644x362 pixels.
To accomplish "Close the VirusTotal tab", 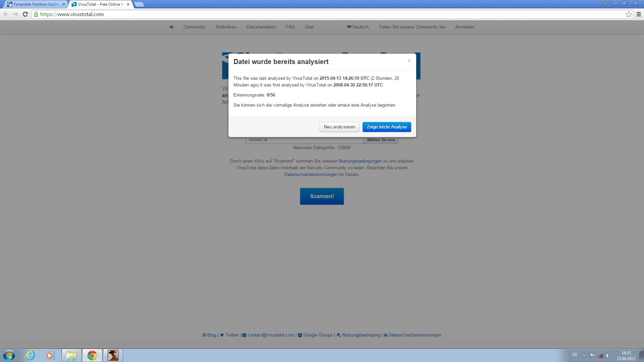I will point(128,4).
